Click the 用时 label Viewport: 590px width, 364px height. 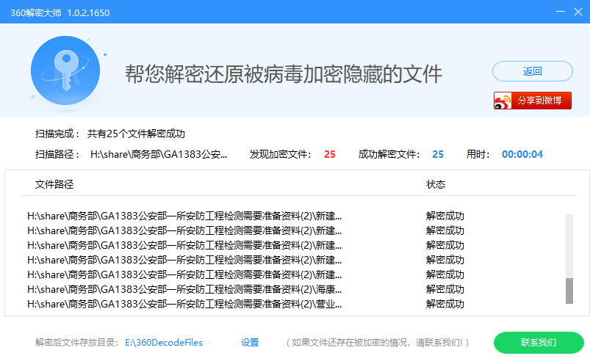[478, 154]
